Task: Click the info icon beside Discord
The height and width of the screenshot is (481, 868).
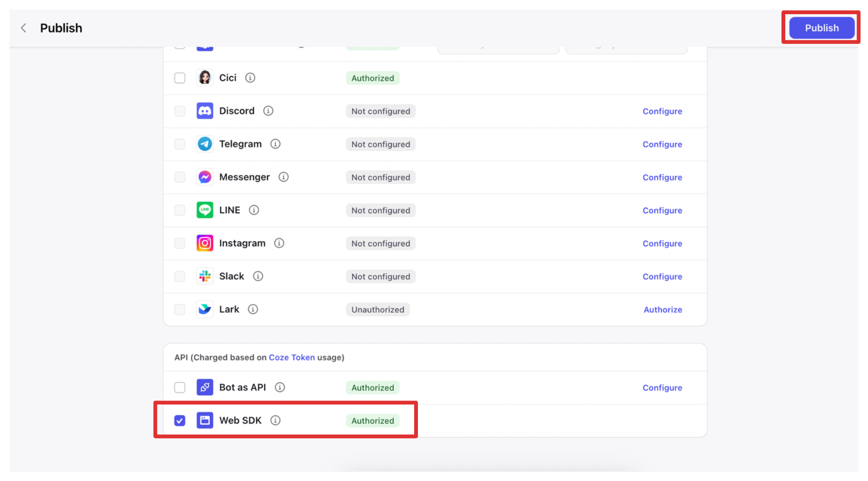Action: pos(268,111)
